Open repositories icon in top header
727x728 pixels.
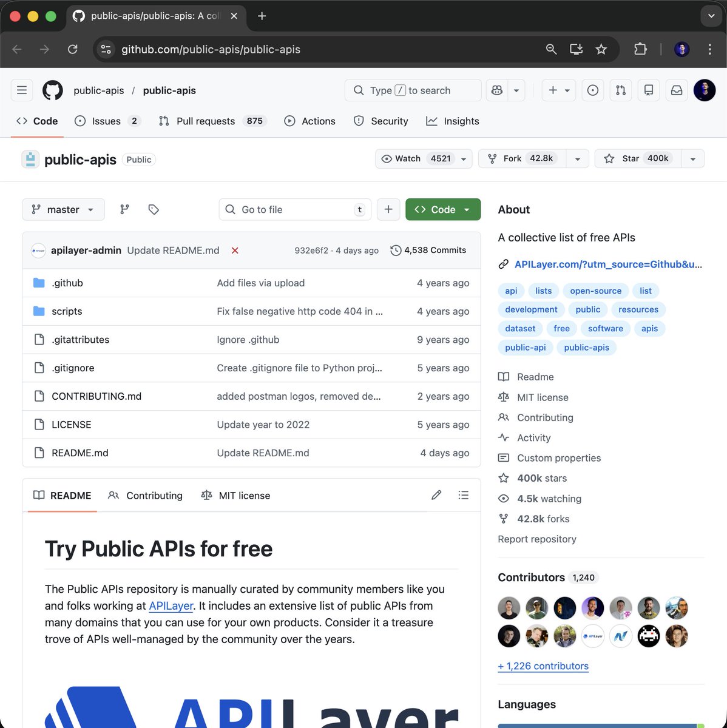coord(649,90)
